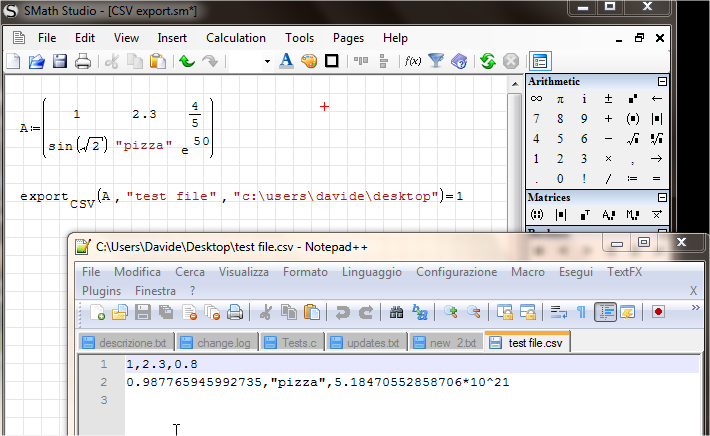Click the Save icon in SMath toolbar
This screenshot has width=710, height=436.
click(x=60, y=61)
